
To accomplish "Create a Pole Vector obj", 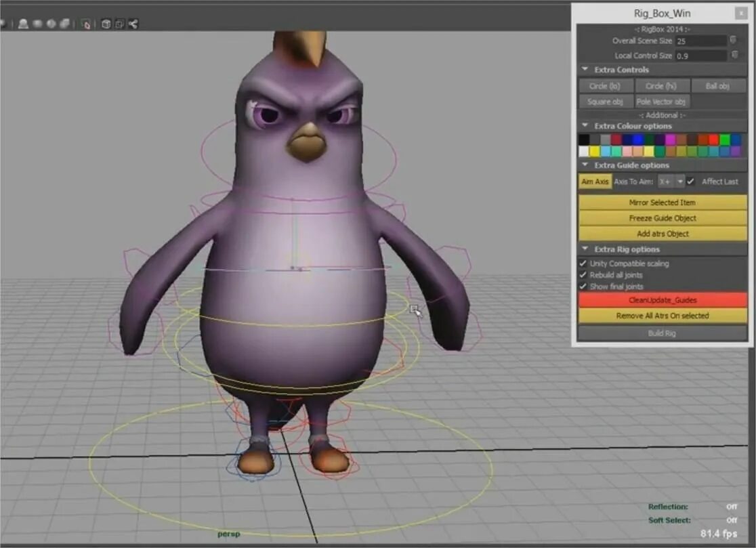I will pyautogui.click(x=661, y=102).
